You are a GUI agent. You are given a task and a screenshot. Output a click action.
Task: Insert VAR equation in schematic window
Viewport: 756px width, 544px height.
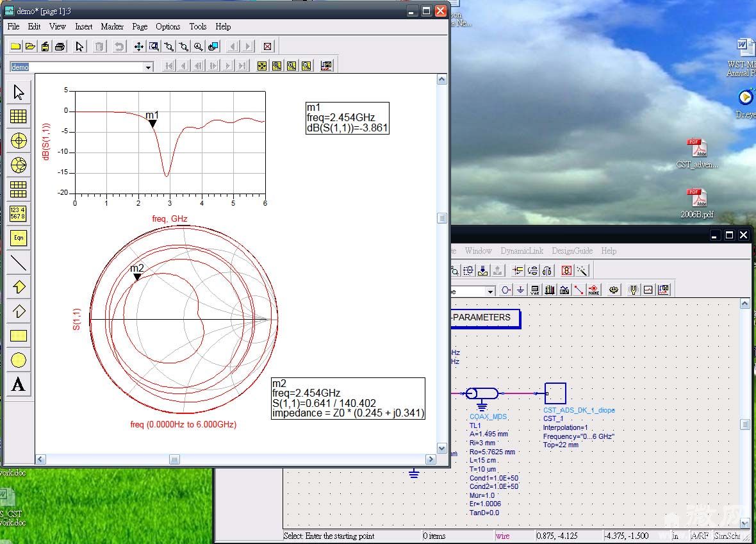tap(535, 290)
